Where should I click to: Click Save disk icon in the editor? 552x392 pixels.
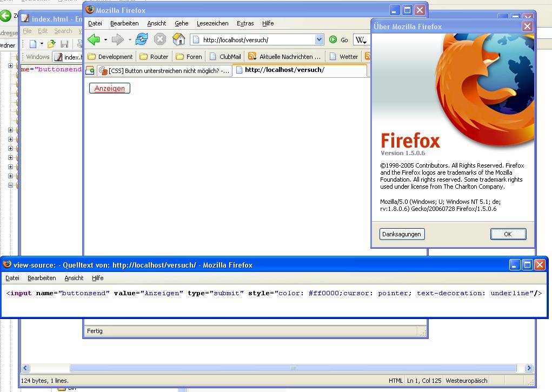coord(64,44)
